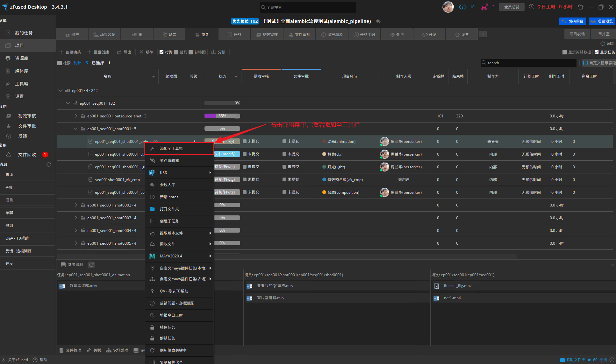Image resolution: width=616 pixels, height=364 pixels.
Task: Click the refresh icon beside 消息 header
Action: pos(49,164)
